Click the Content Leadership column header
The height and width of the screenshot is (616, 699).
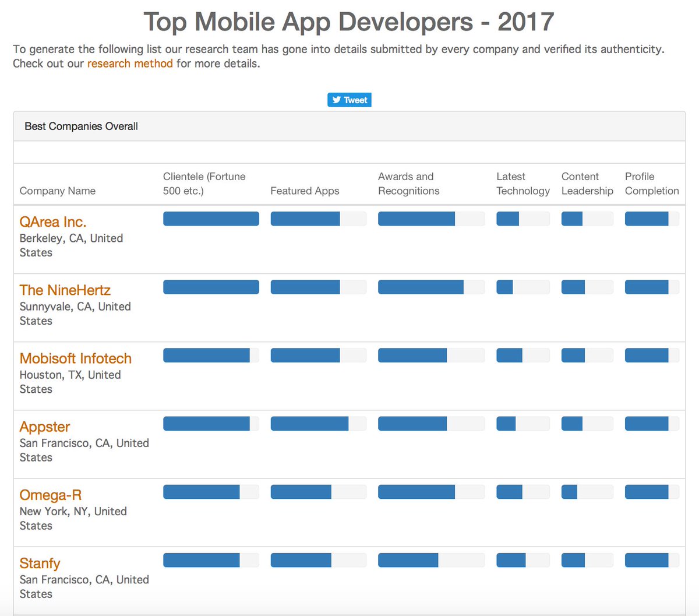tap(587, 184)
